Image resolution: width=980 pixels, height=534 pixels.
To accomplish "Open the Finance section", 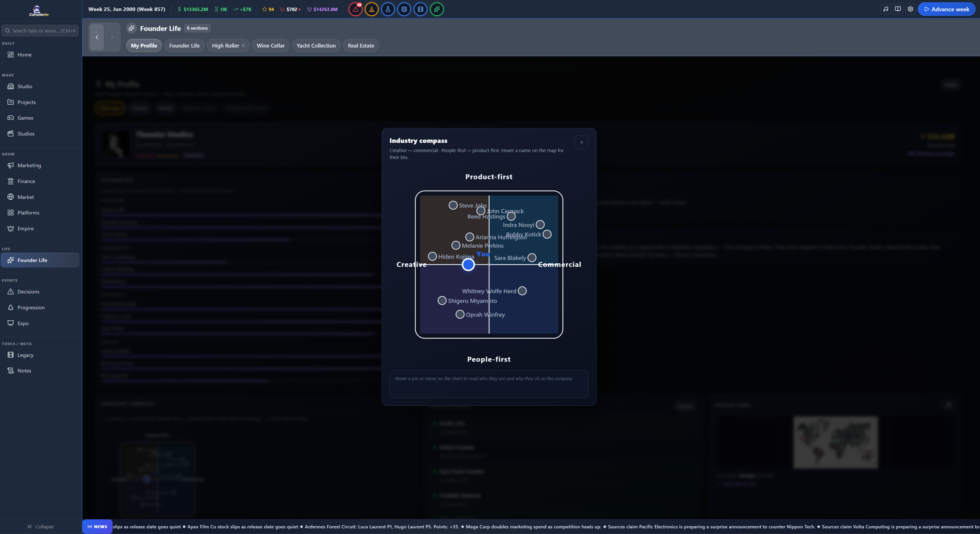I will click(x=40, y=181).
